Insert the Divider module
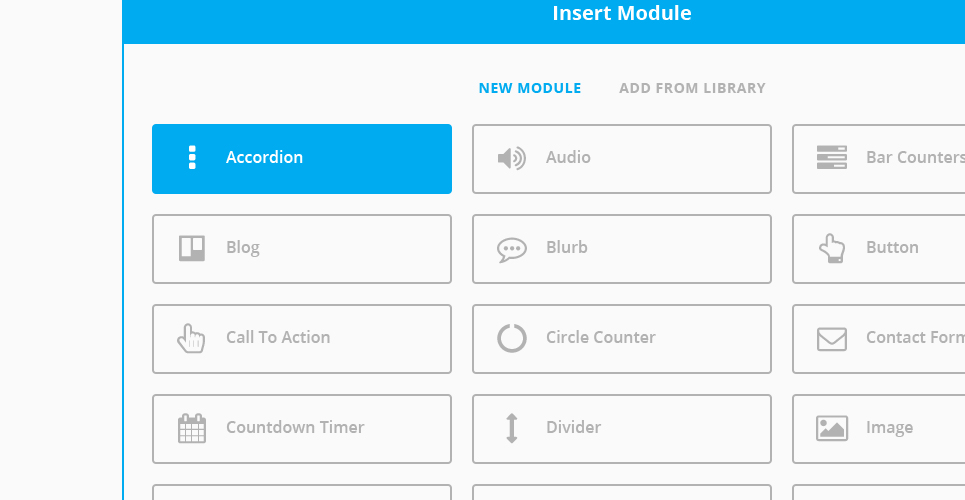This screenshot has height=500, width=965. (622, 429)
